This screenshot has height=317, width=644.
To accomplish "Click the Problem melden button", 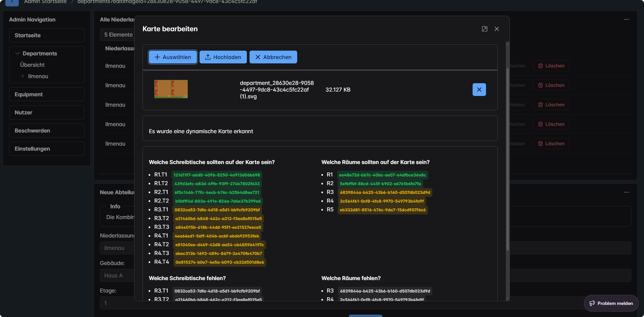I will point(611,303).
